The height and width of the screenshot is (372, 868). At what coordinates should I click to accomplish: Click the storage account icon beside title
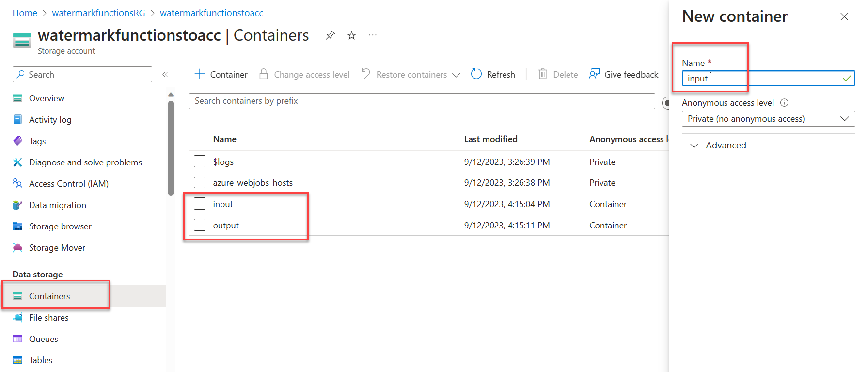pyautogui.click(x=22, y=40)
